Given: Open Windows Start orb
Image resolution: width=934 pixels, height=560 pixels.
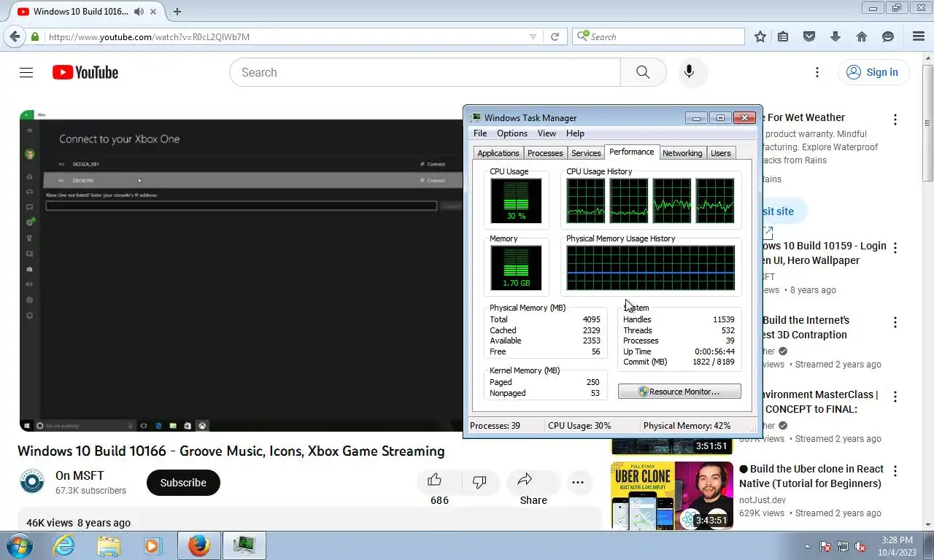Looking at the screenshot, I should pyautogui.click(x=19, y=545).
